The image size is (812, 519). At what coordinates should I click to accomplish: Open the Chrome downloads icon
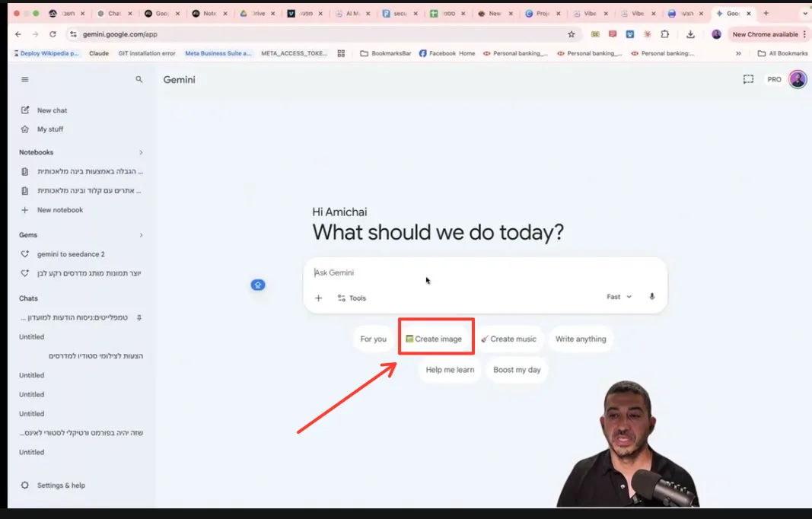pos(690,34)
